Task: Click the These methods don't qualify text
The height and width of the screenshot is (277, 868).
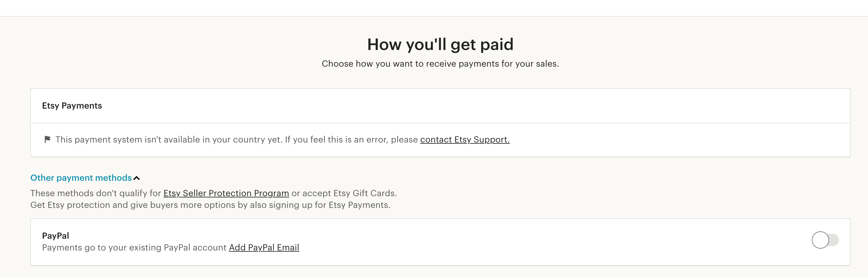Action: pos(96,193)
